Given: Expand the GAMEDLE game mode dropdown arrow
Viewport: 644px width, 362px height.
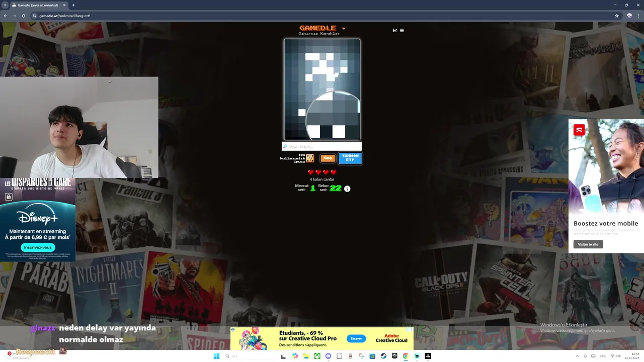Looking at the screenshot, I should [x=344, y=28].
